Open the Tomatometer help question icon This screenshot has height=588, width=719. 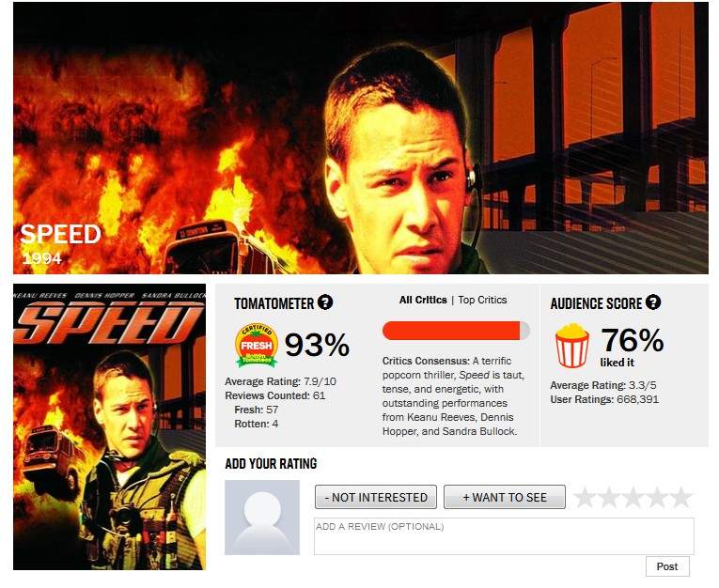pyautogui.click(x=325, y=302)
